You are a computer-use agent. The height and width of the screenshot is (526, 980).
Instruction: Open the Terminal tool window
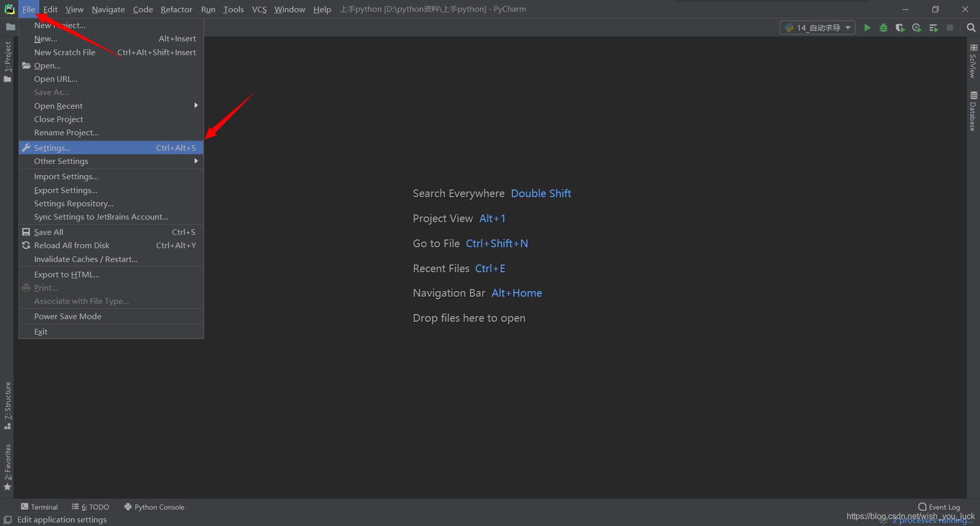point(39,507)
